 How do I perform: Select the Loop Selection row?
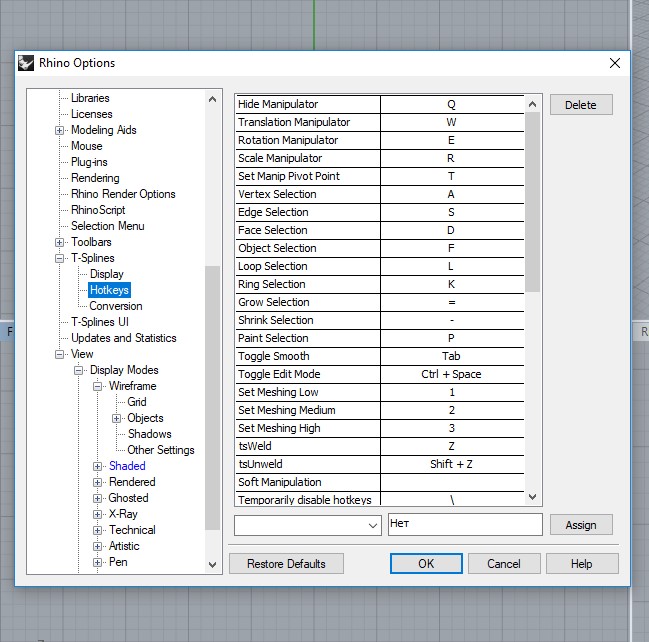pyautogui.click(x=380, y=267)
